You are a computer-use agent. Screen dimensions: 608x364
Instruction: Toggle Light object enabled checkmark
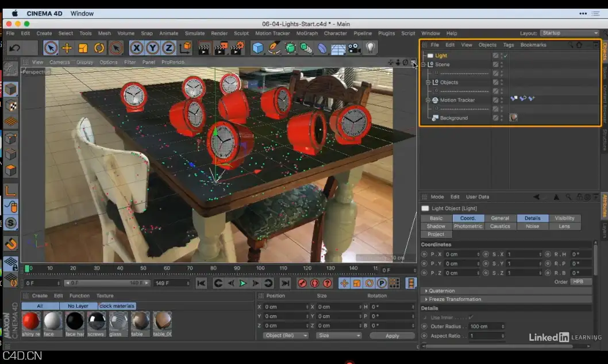tap(506, 55)
